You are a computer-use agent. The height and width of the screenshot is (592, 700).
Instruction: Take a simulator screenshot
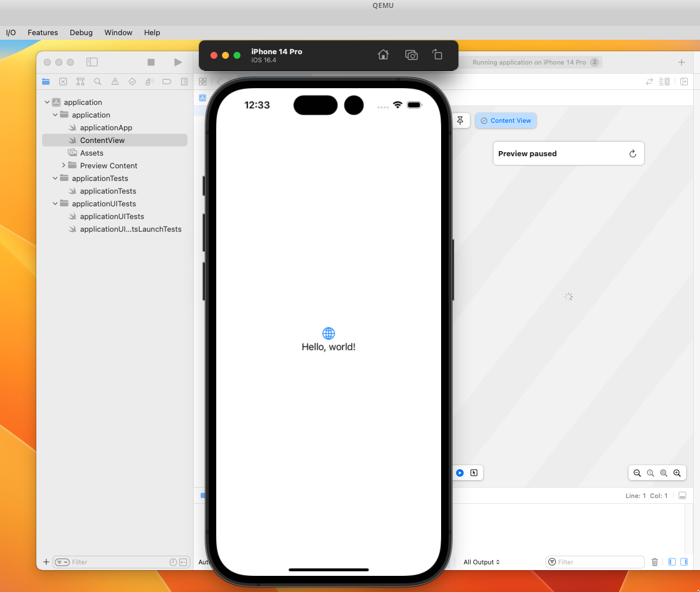411,55
